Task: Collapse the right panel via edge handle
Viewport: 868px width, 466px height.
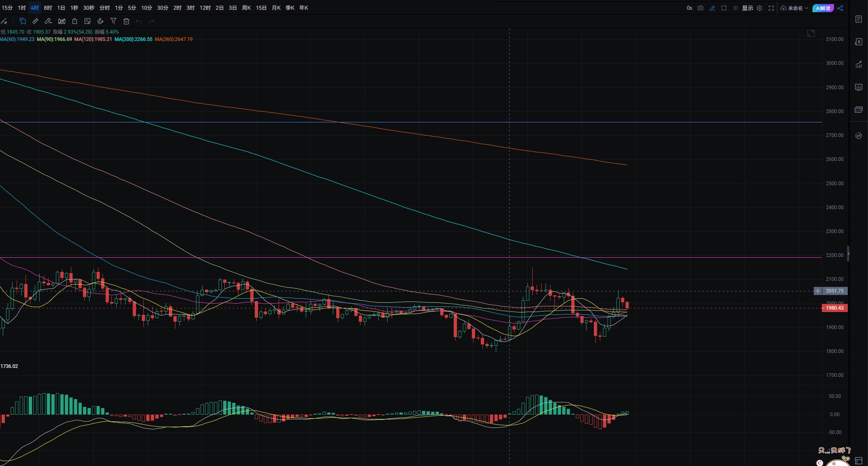Action: click(848, 254)
